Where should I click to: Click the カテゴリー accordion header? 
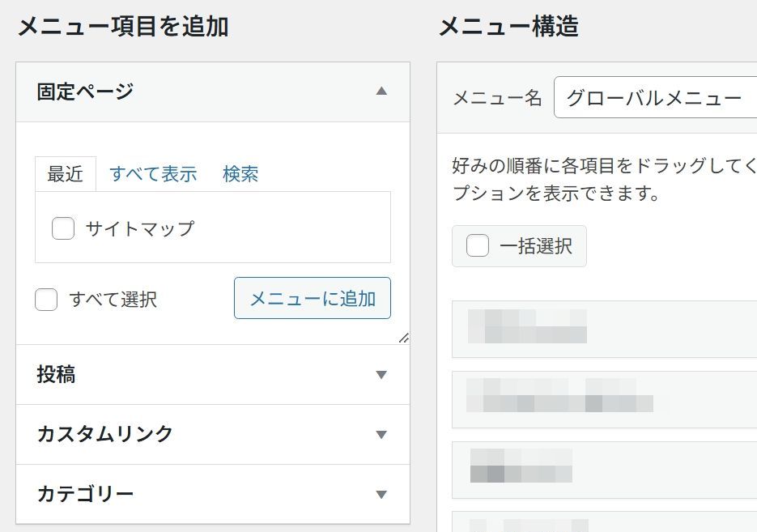(x=162, y=493)
